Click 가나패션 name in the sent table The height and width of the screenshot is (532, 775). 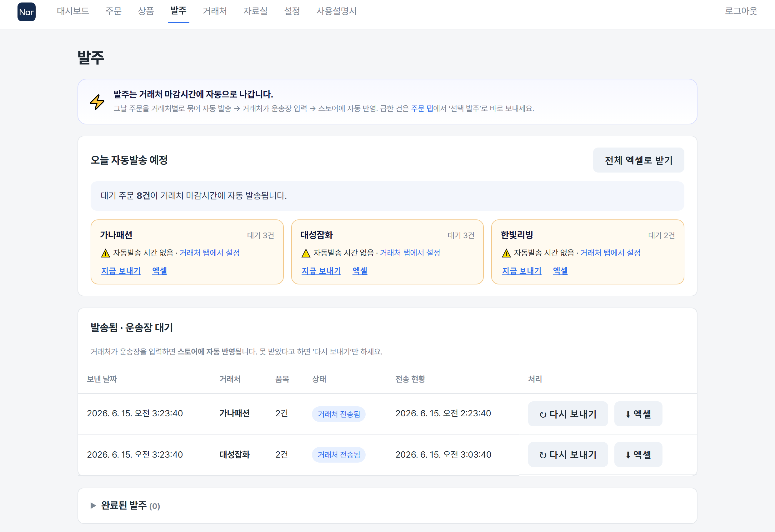point(234,413)
